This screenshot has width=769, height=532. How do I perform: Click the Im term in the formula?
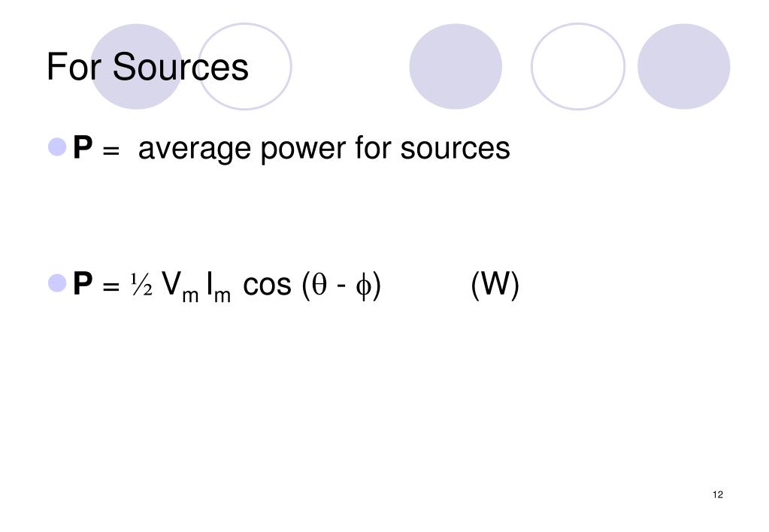click(219, 287)
